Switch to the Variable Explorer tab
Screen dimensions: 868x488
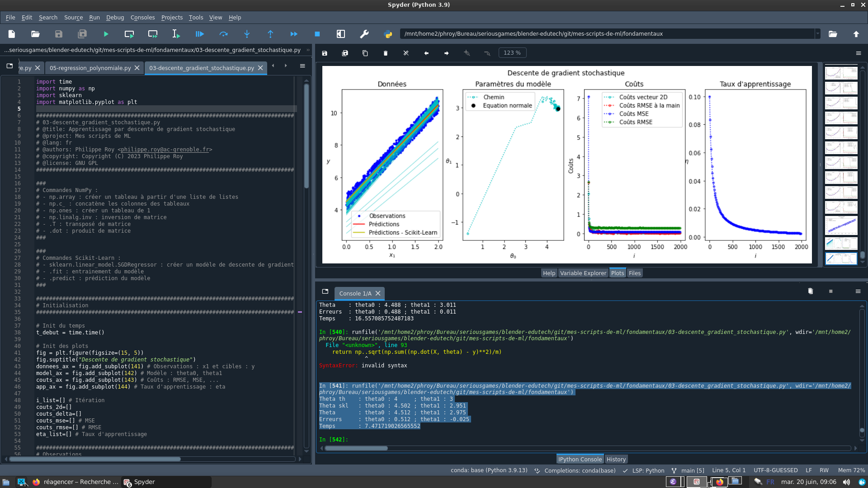[x=583, y=273]
